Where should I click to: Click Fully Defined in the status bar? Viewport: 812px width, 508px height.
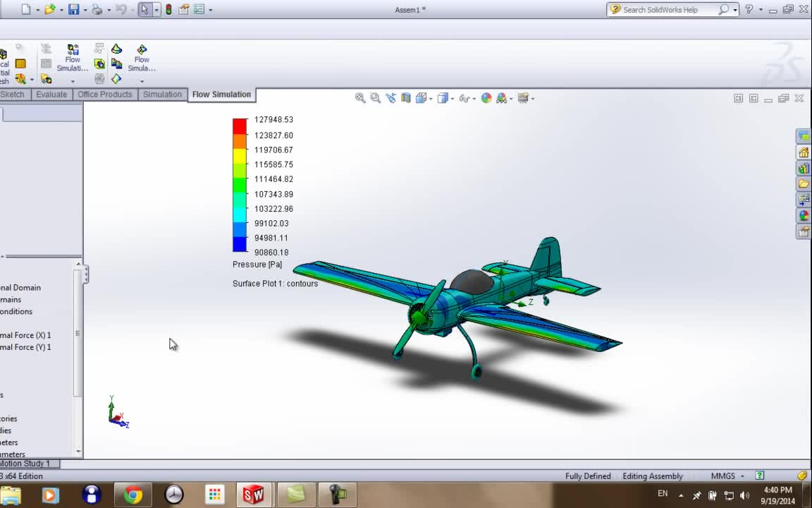coord(588,476)
